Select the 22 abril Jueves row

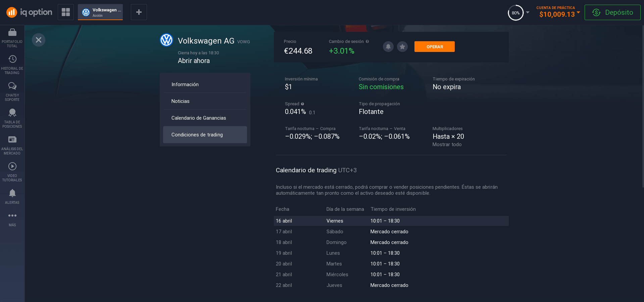click(x=391, y=285)
